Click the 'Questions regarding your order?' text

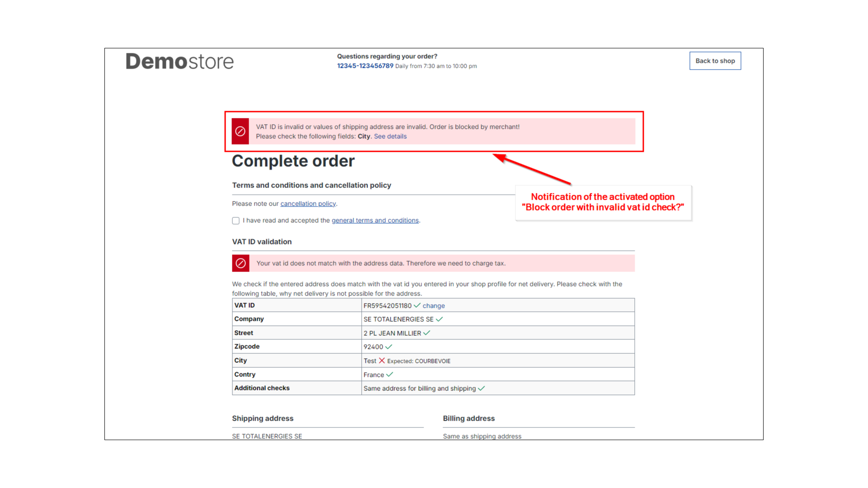click(x=387, y=56)
